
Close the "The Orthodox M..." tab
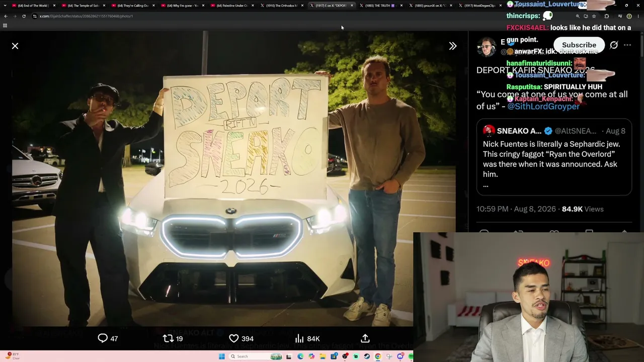pyautogui.click(x=302, y=6)
